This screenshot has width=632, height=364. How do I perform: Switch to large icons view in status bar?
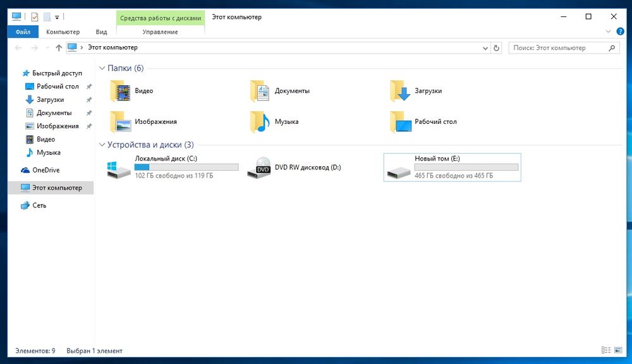click(x=618, y=350)
